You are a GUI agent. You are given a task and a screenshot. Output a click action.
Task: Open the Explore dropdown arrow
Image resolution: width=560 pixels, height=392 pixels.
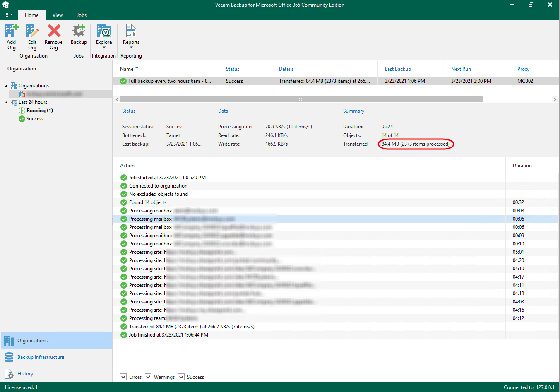tap(104, 48)
